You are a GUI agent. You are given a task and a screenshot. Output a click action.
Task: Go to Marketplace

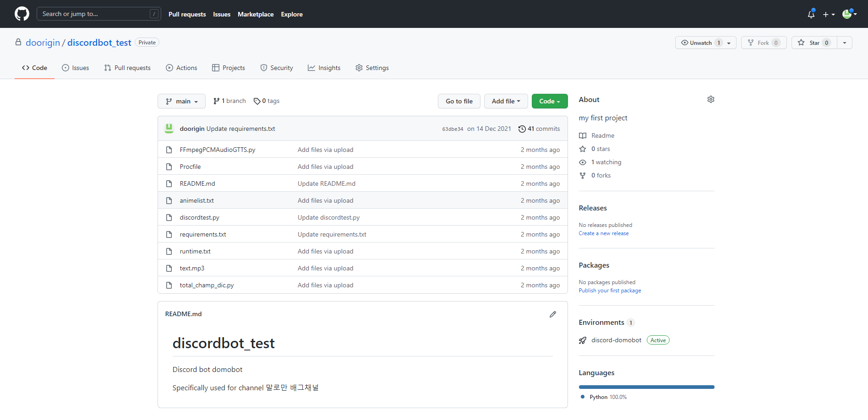(256, 14)
